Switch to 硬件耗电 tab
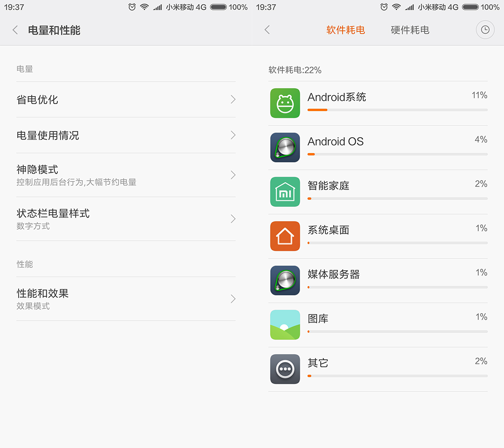Image resolution: width=504 pixels, height=448 pixels. (x=410, y=30)
